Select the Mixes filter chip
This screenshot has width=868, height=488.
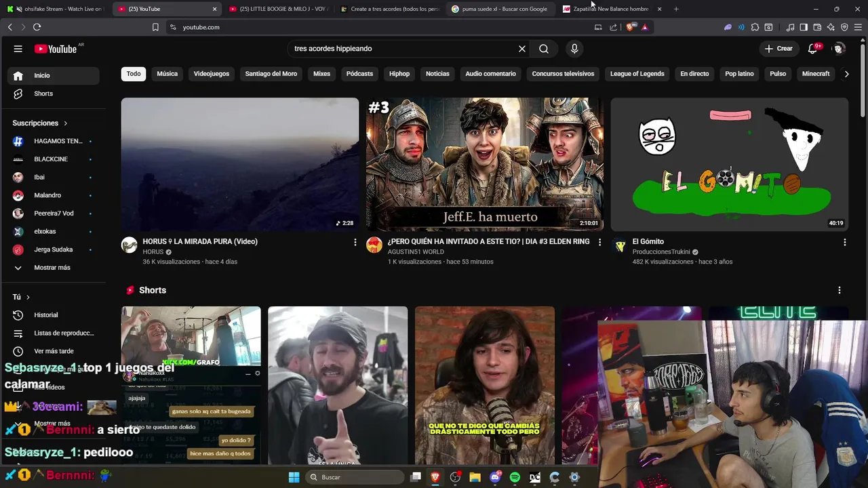pos(321,74)
